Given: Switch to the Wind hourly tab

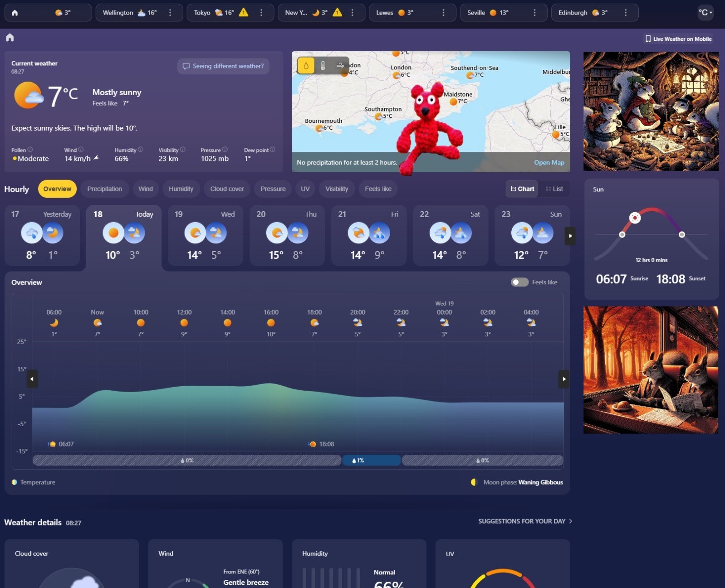Looking at the screenshot, I should point(146,189).
